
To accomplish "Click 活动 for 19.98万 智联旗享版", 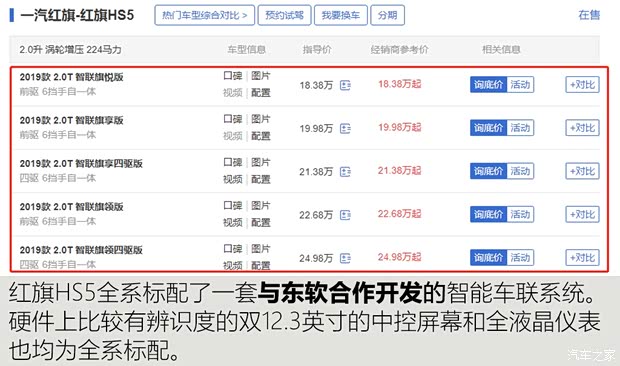I will tap(520, 128).
